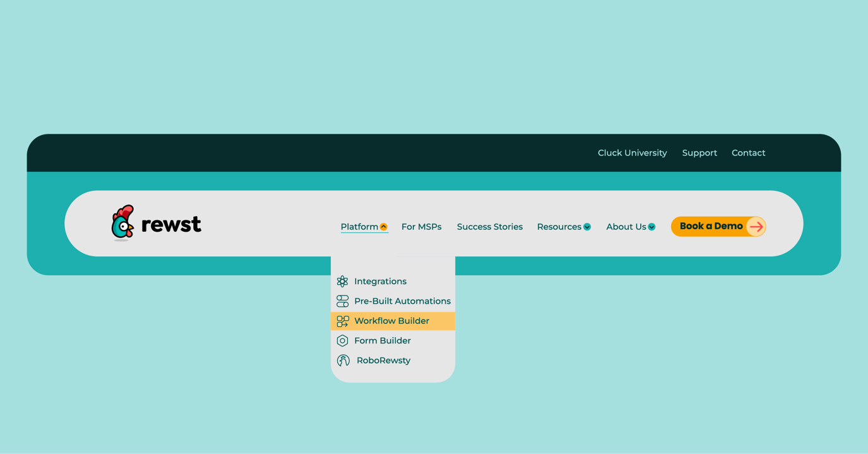
Task: Go to the Support link
Action: (x=699, y=153)
